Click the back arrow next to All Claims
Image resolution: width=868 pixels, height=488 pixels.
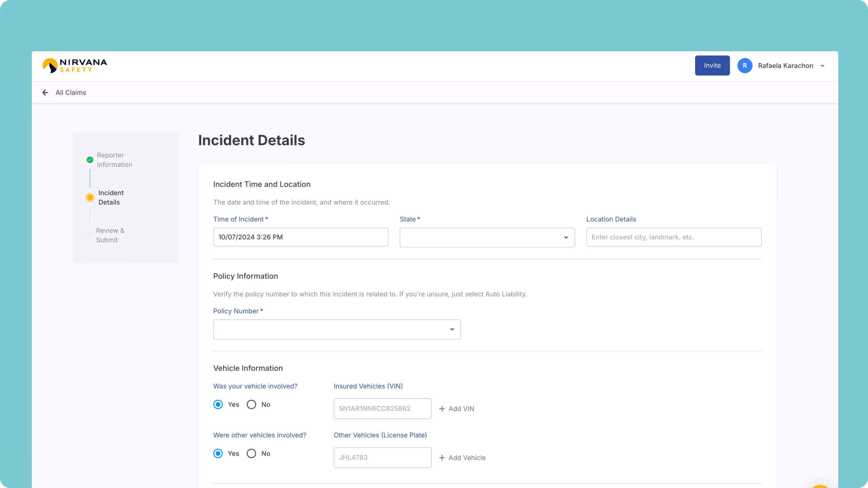click(x=45, y=92)
